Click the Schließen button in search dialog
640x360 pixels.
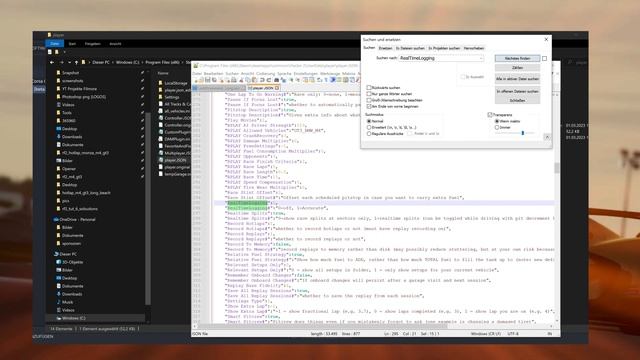click(x=518, y=100)
